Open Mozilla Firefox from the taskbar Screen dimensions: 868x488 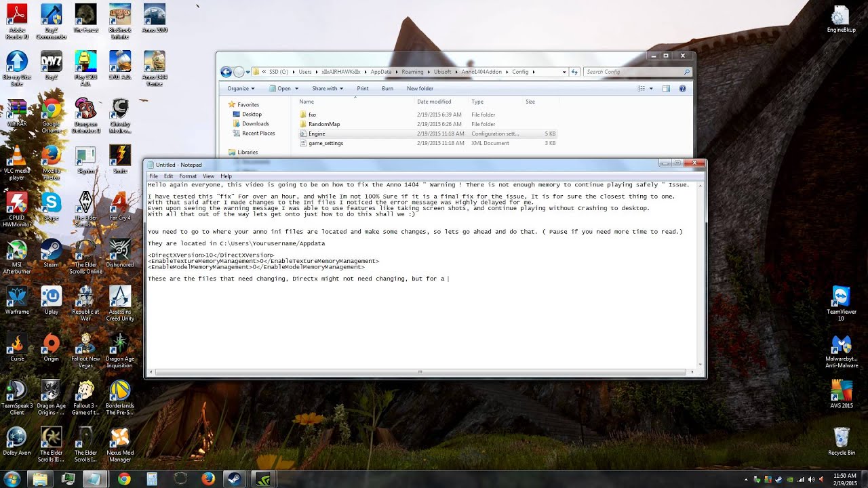207,478
